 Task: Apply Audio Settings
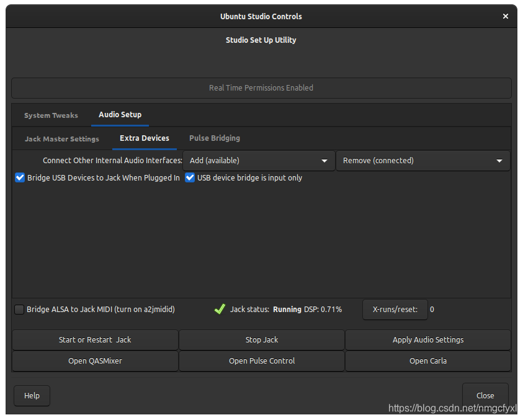pos(428,340)
